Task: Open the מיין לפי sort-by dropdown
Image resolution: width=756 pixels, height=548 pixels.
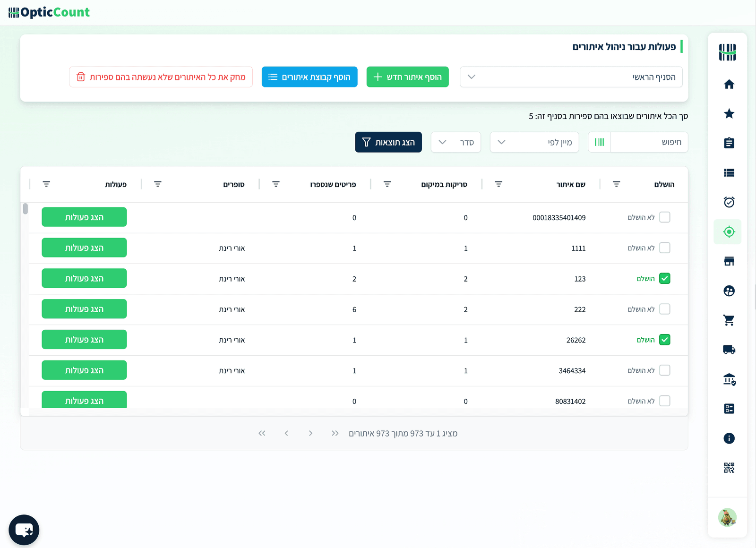Action: point(534,142)
